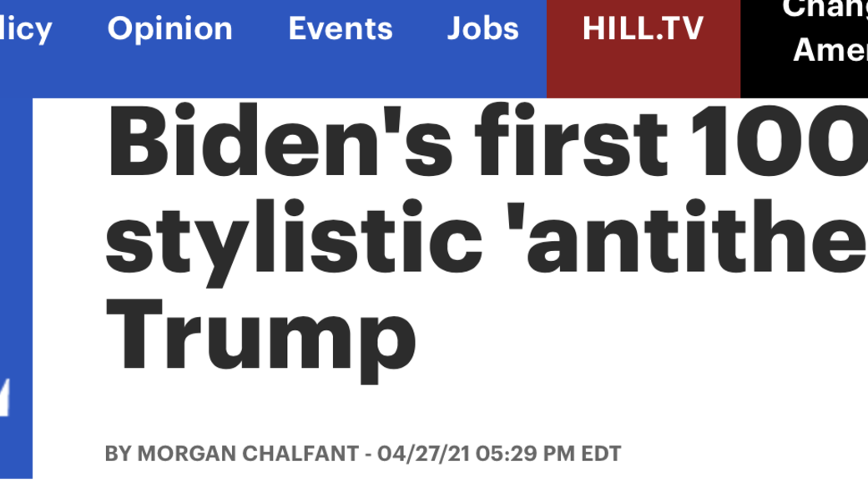Open the black Changing America tab

coord(826,33)
